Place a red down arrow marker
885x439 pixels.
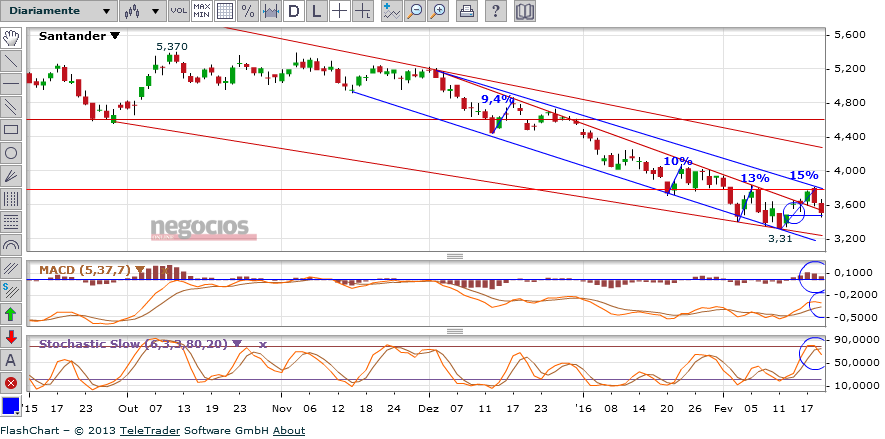coord(11,337)
